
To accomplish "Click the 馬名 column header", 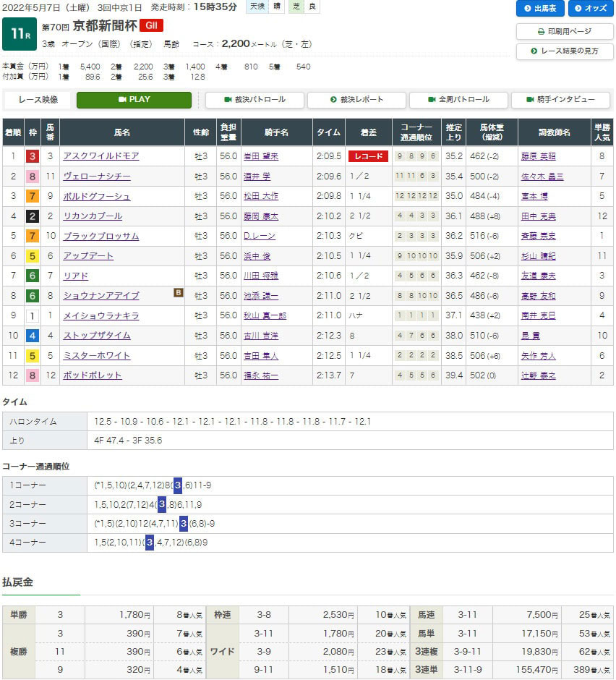I will (121, 132).
